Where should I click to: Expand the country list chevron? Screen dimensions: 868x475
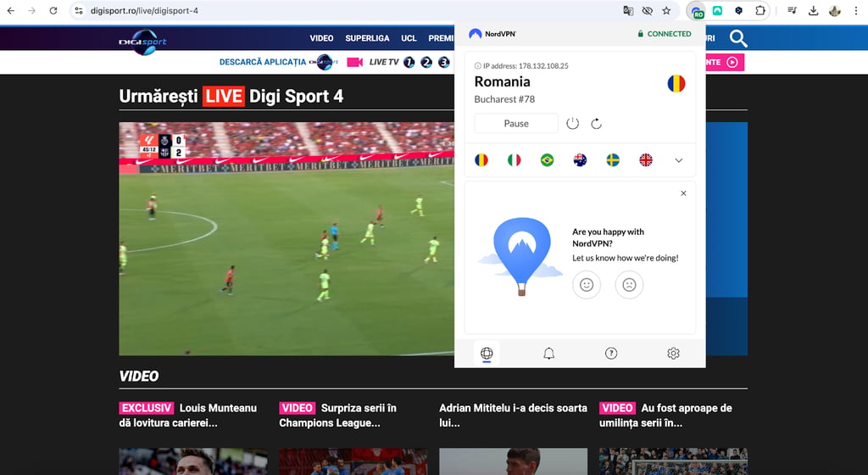679,160
